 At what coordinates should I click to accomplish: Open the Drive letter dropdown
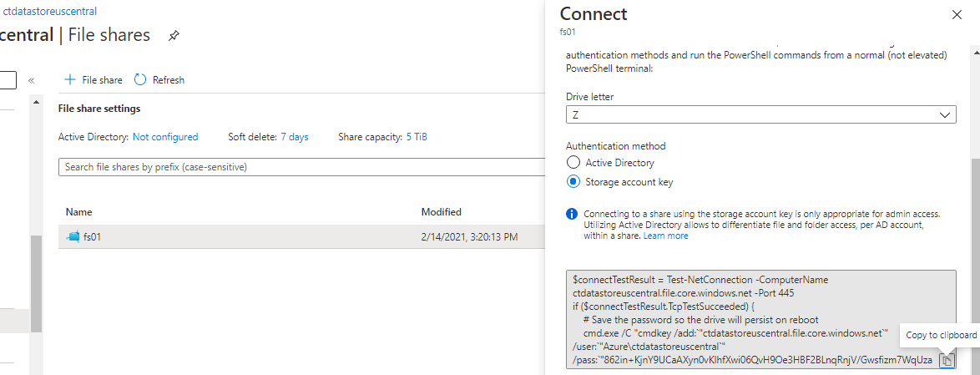point(760,115)
